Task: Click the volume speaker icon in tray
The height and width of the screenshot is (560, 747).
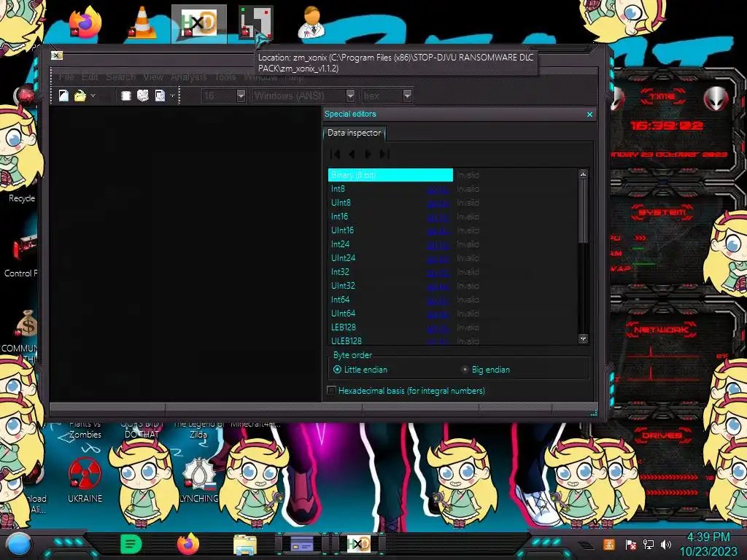Action: click(x=666, y=544)
